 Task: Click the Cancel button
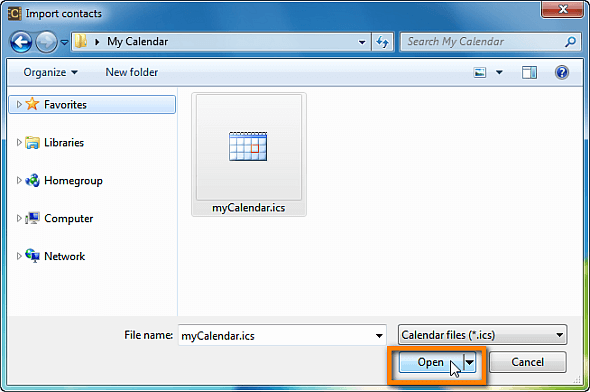[x=528, y=362]
